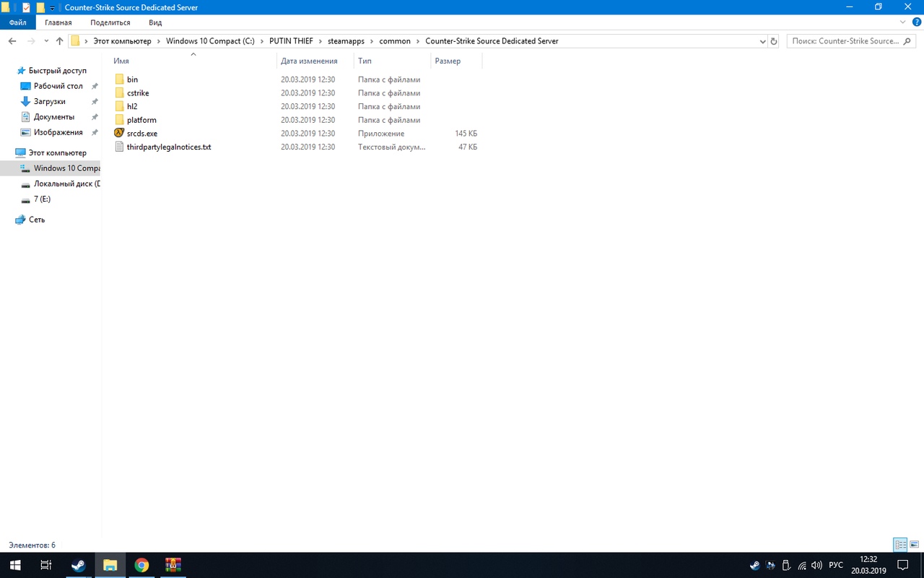Open the volume speaker tray icon
The image size is (924, 578).
coord(817,565)
